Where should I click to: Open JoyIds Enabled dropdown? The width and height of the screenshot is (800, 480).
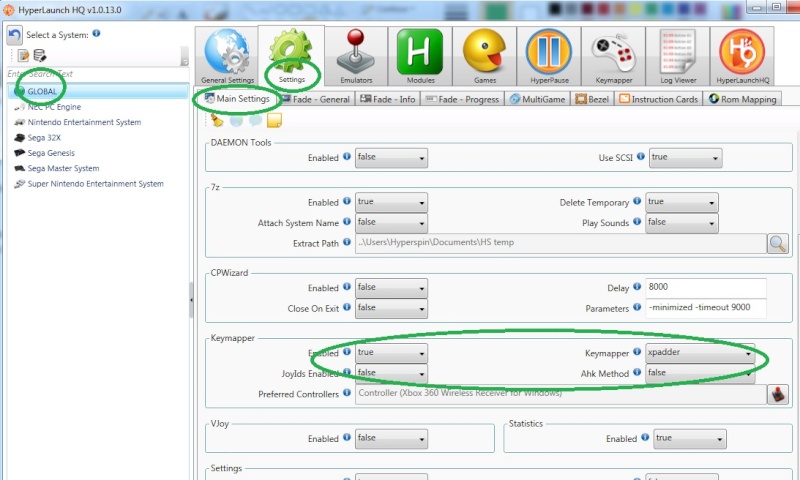click(391, 373)
